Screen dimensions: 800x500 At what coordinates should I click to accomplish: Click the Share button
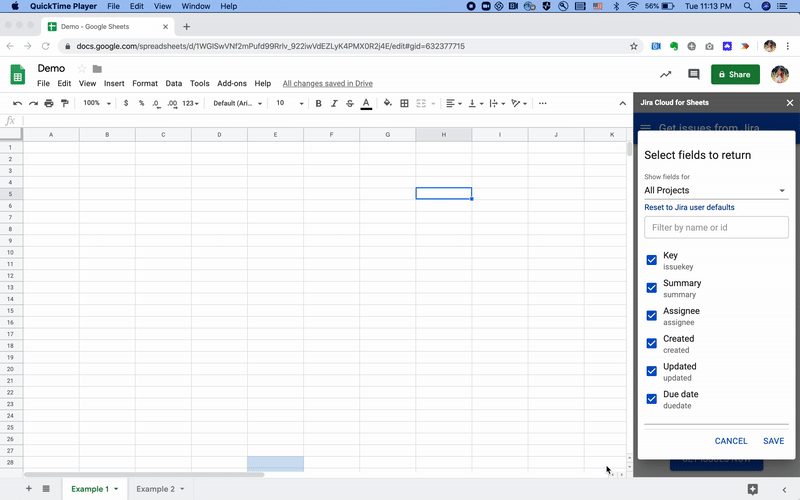(735, 74)
